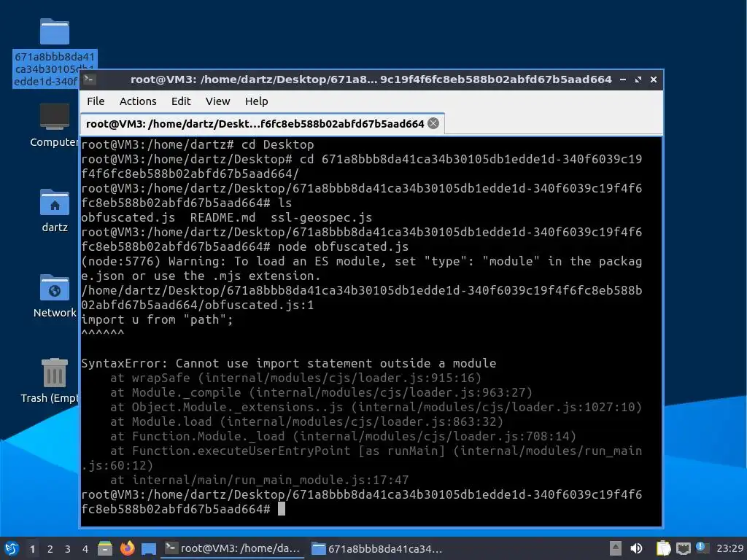Open the View menu
This screenshot has width=747, height=560.
pos(217,101)
